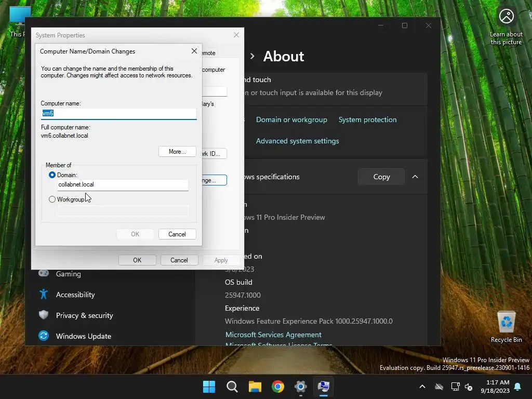Minimize the Settings window

click(381, 26)
